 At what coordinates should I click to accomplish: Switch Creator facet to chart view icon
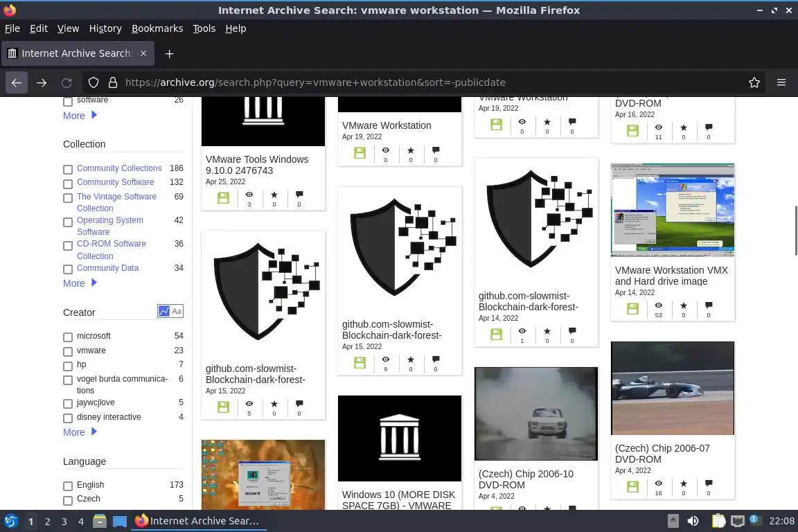[x=164, y=311]
